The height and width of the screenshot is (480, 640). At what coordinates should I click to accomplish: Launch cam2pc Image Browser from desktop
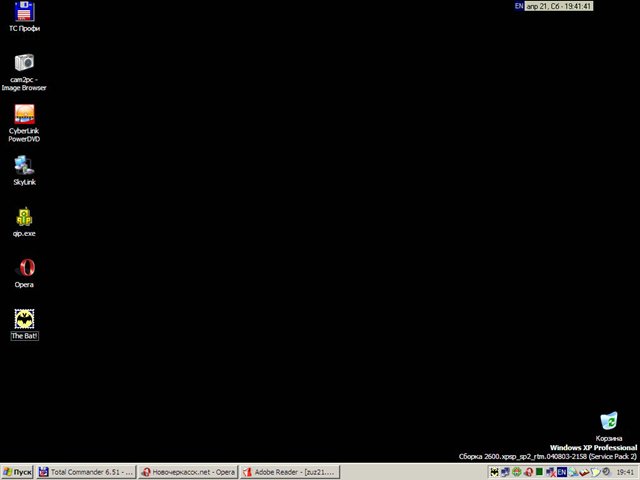click(24, 72)
